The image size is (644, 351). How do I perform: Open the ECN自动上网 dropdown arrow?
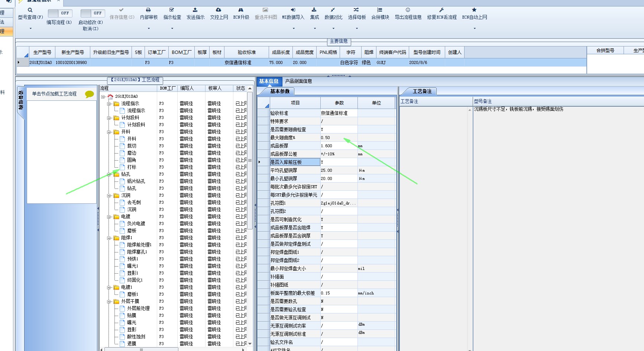point(475,28)
